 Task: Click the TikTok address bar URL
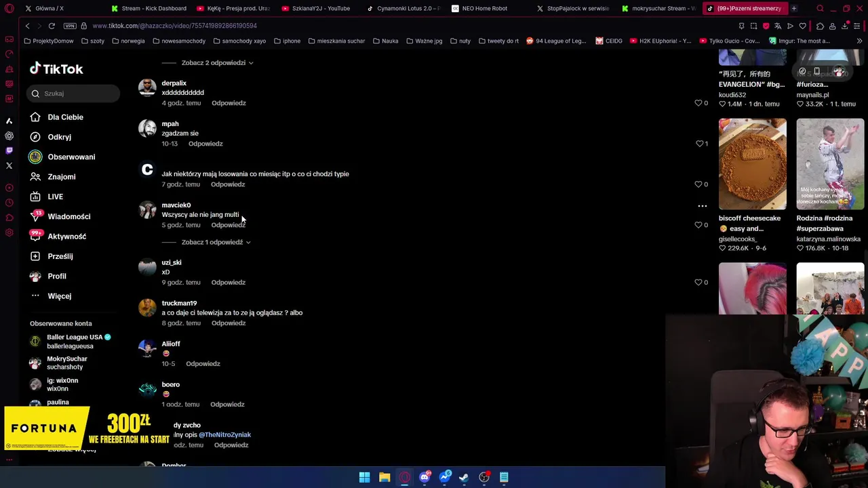174,26
